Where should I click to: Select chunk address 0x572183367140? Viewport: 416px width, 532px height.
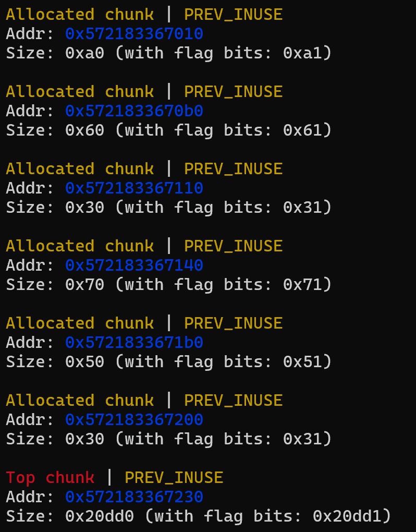(x=134, y=265)
